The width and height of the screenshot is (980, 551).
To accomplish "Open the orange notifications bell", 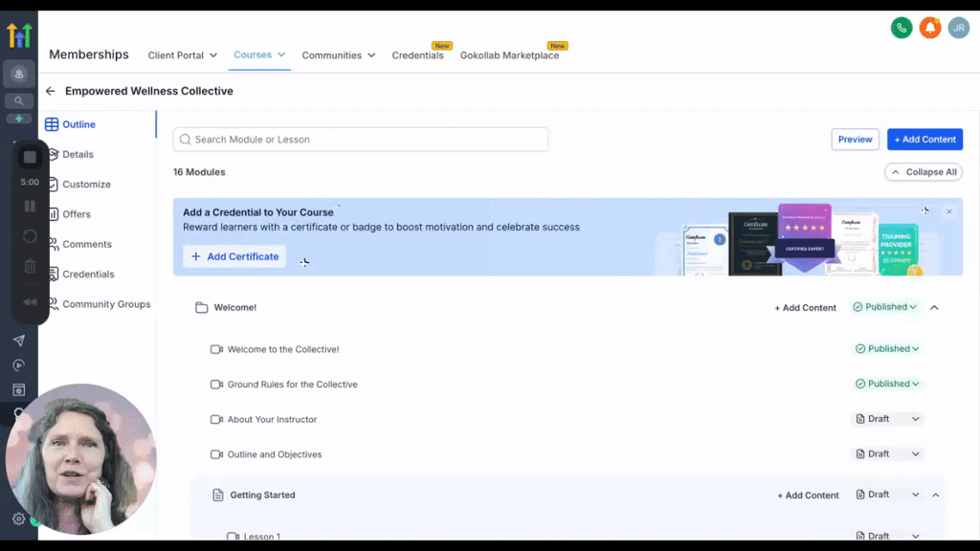I will pos(930,28).
